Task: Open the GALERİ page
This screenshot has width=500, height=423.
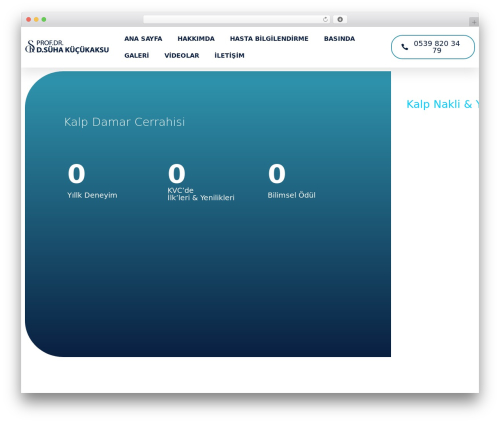Action: coord(137,55)
